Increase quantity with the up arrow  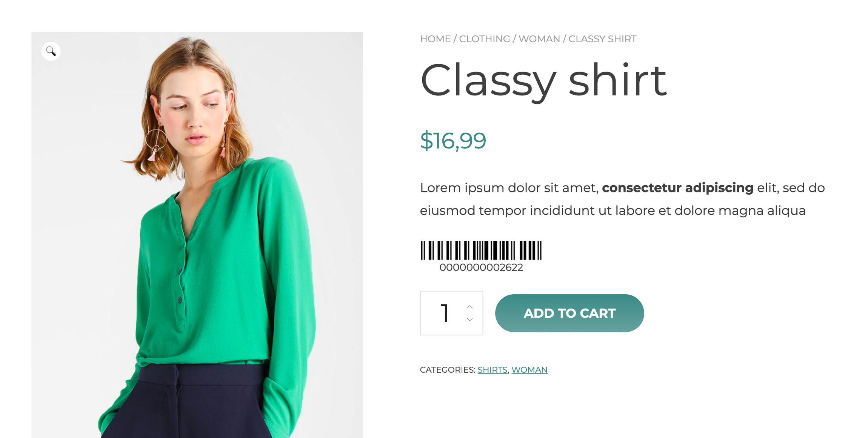click(x=470, y=307)
